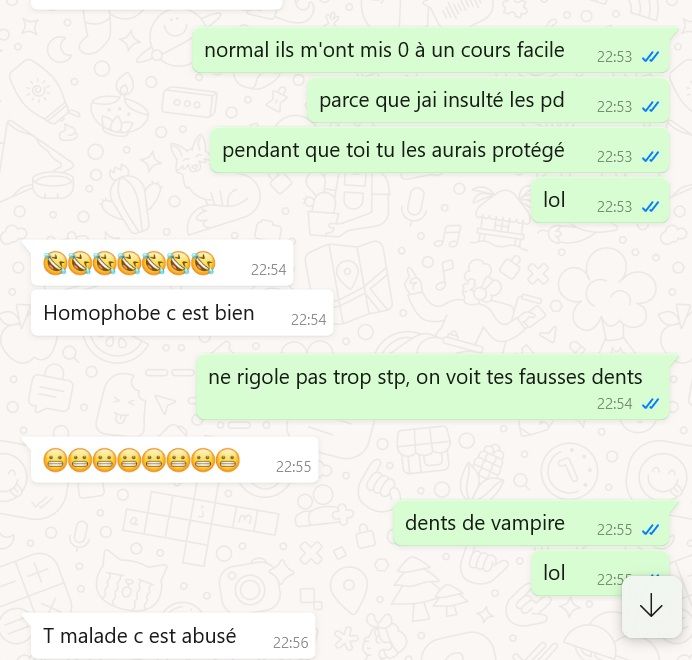Click the first laughing emoji in received message
This screenshot has width=692, height=660.
[x=55, y=263]
